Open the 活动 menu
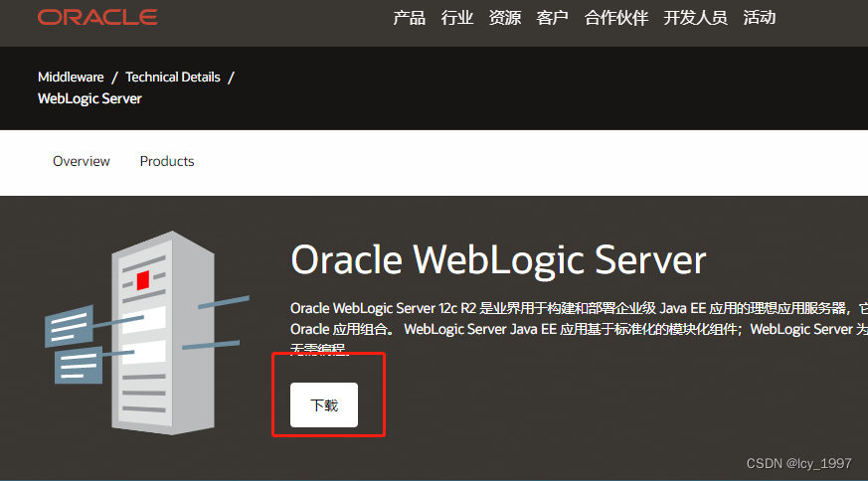 pyautogui.click(x=760, y=18)
